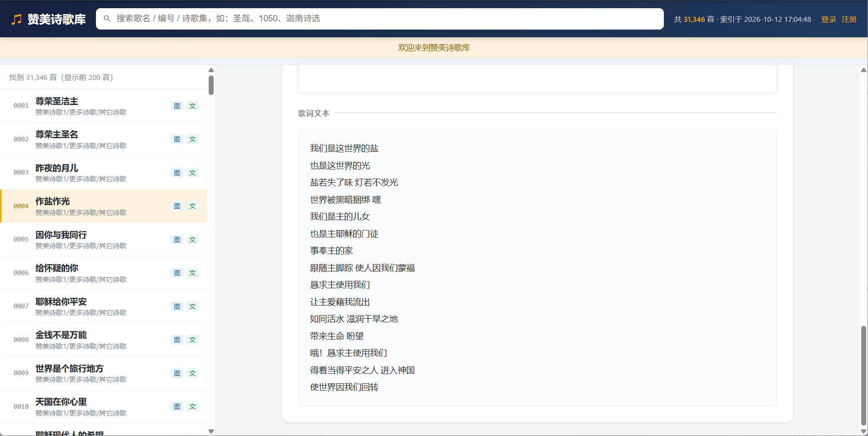Viewport: 868px width, 436px height.
Task: Click the 登录 login link
Action: (828, 19)
